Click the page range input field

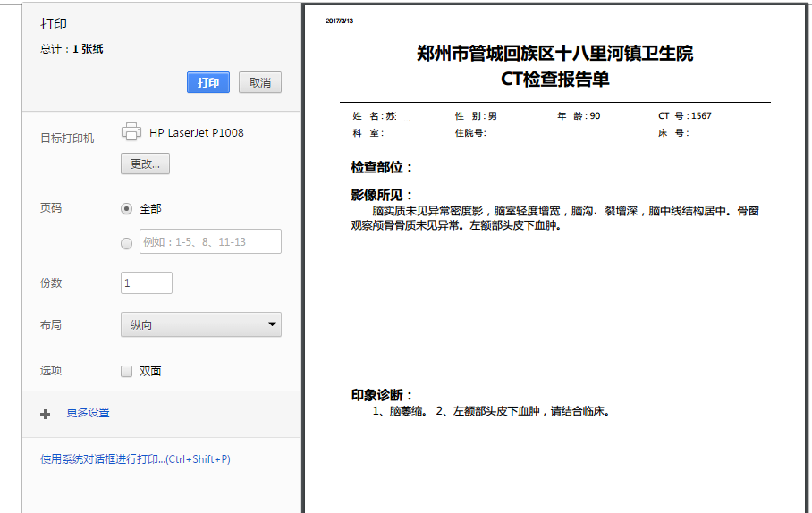[x=210, y=242]
